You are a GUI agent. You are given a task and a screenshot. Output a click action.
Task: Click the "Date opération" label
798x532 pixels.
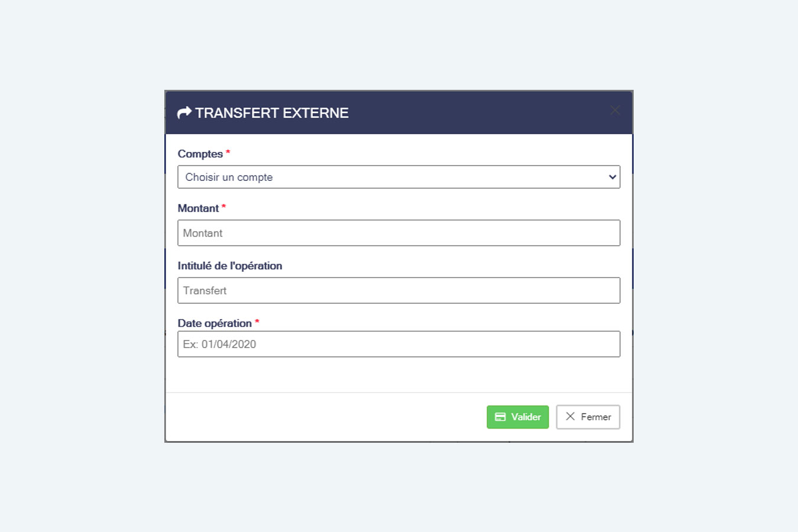coord(215,323)
